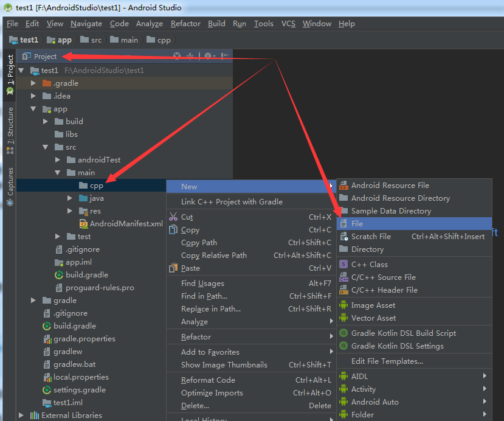Open the Project view selector dropdown

(40, 57)
